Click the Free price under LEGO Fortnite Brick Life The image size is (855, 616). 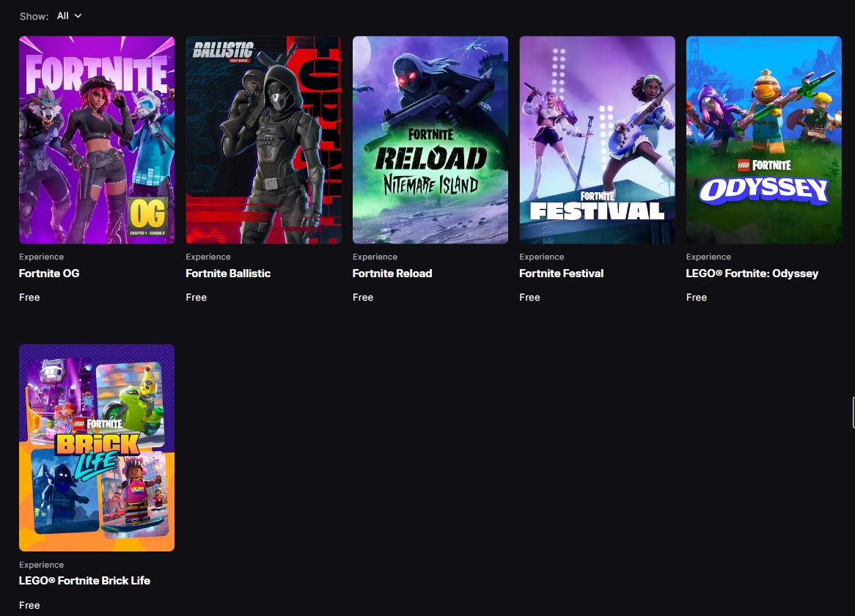point(29,605)
